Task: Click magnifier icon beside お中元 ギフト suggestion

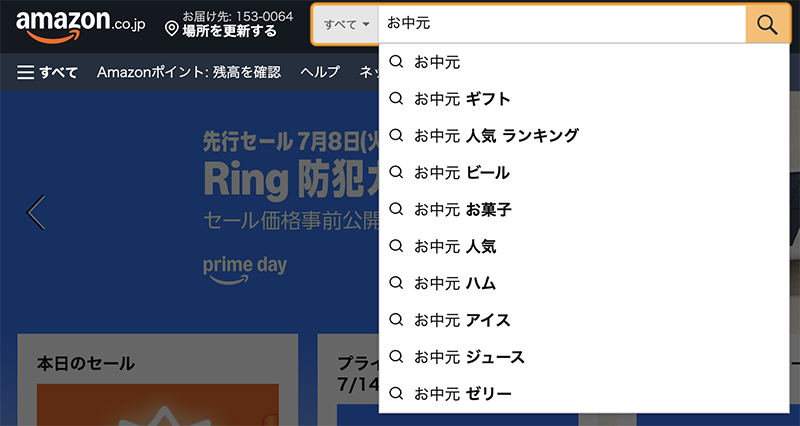Action: pyautogui.click(x=396, y=98)
